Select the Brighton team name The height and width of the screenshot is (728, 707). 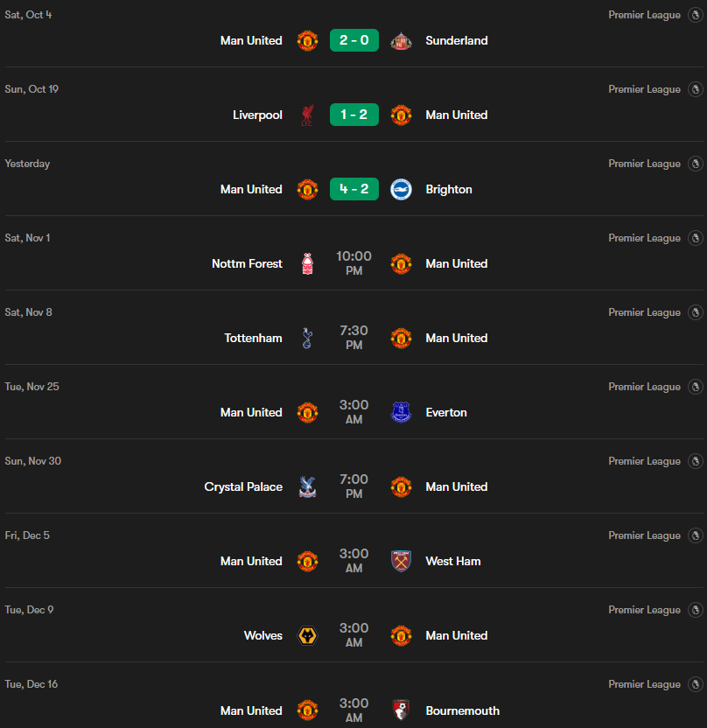449,190
